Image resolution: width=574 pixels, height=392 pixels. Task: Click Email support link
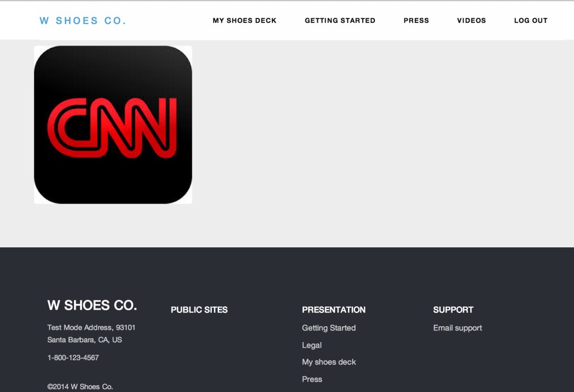pos(457,328)
